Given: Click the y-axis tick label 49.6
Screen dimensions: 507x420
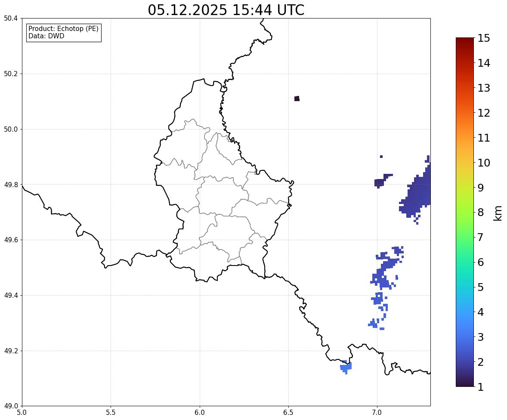Looking at the screenshot, I should 11,240.
